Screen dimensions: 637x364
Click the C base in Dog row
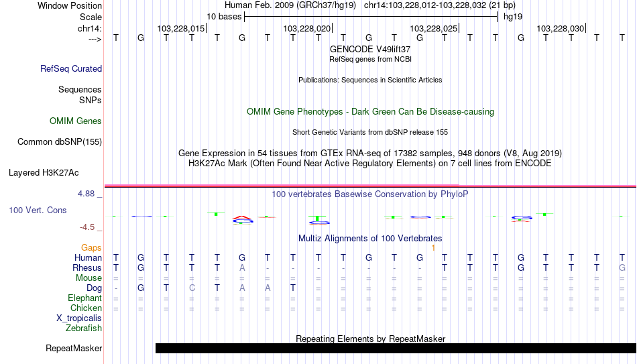point(192,288)
